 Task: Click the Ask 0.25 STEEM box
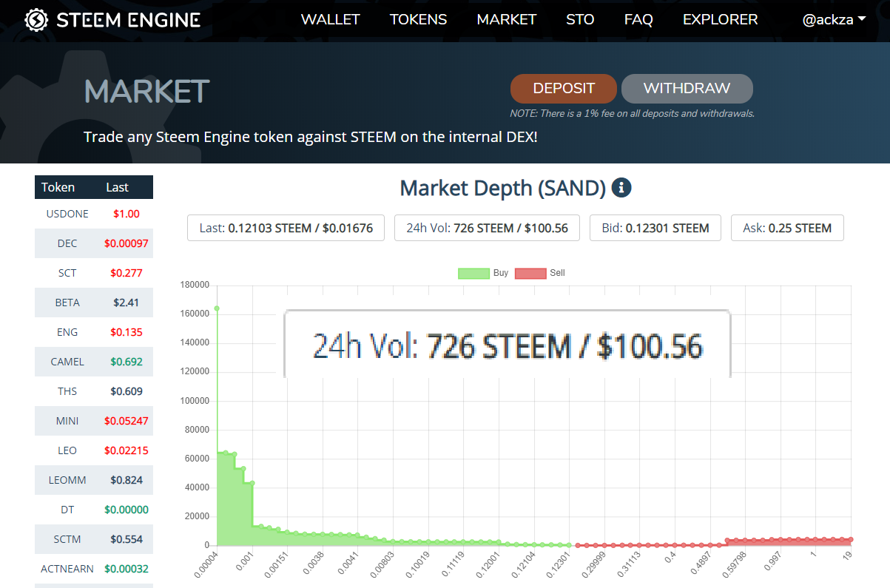[787, 228]
